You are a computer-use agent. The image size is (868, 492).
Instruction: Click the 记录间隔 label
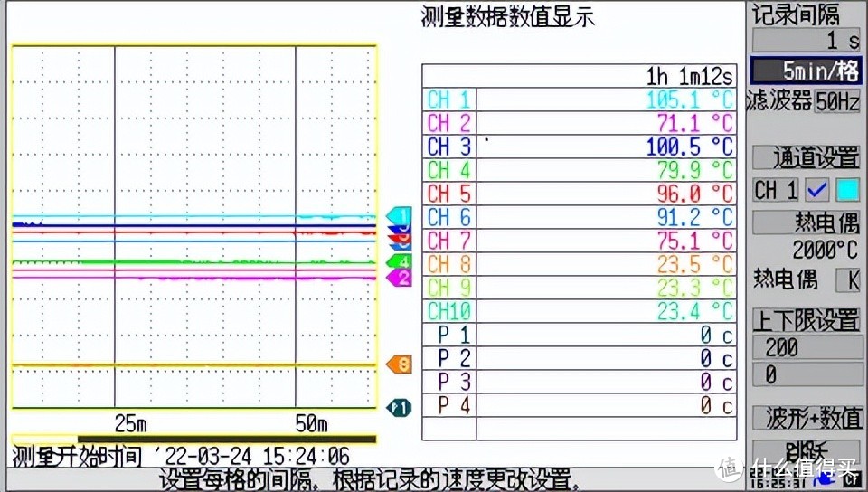(796, 14)
